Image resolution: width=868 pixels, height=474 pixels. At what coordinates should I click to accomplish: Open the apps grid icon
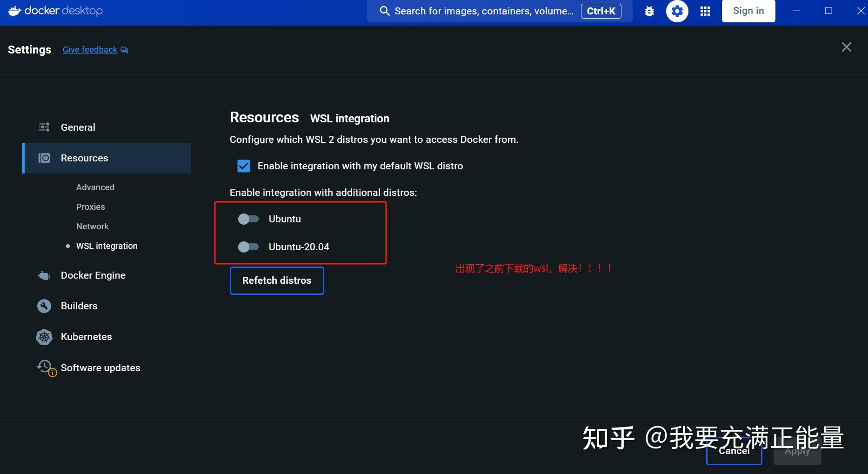click(705, 11)
